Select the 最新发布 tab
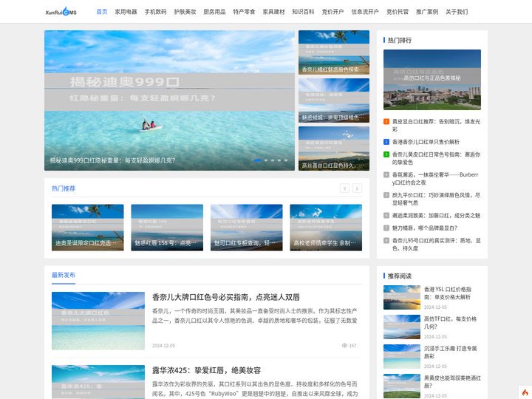This screenshot has width=532, height=399. point(64,275)
